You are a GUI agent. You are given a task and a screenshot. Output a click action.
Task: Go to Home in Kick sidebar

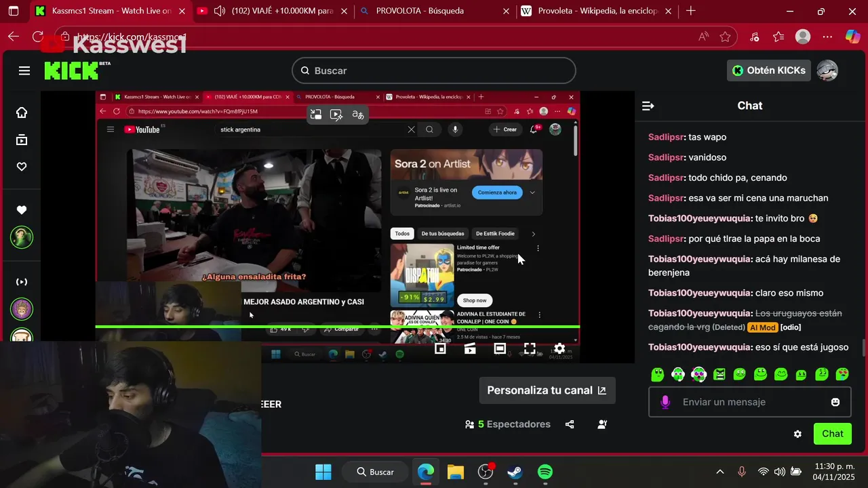click(22, 113)
